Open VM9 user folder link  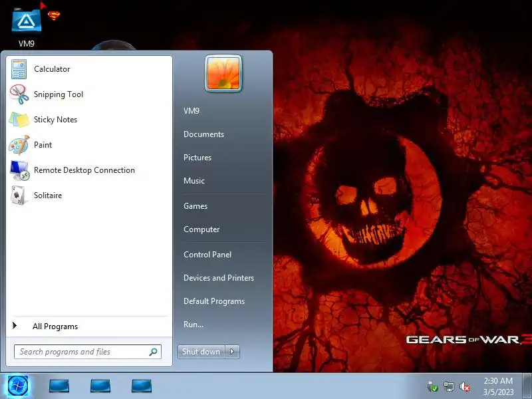coord(192,111)
